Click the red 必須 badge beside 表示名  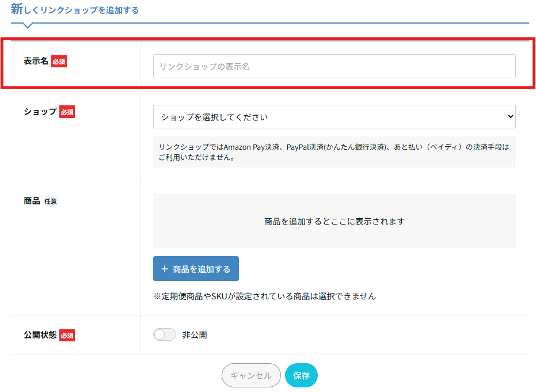[x=59, y=61]
